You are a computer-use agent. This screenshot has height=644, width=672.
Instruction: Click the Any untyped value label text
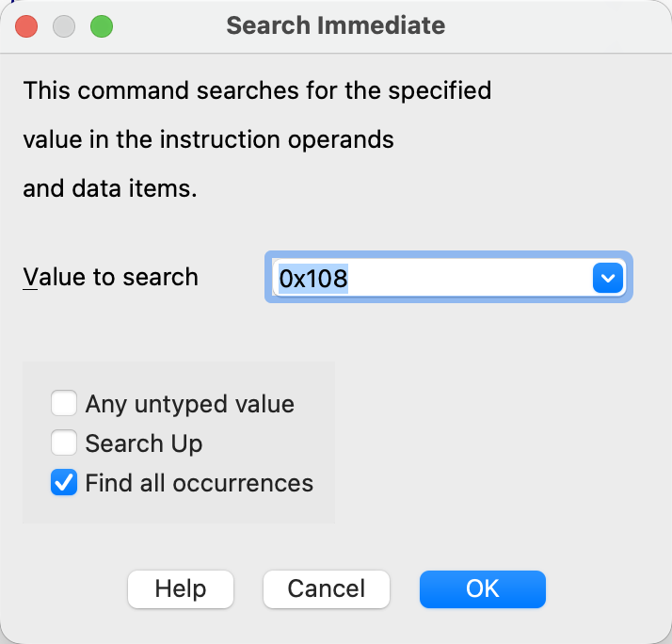[189, 404]
